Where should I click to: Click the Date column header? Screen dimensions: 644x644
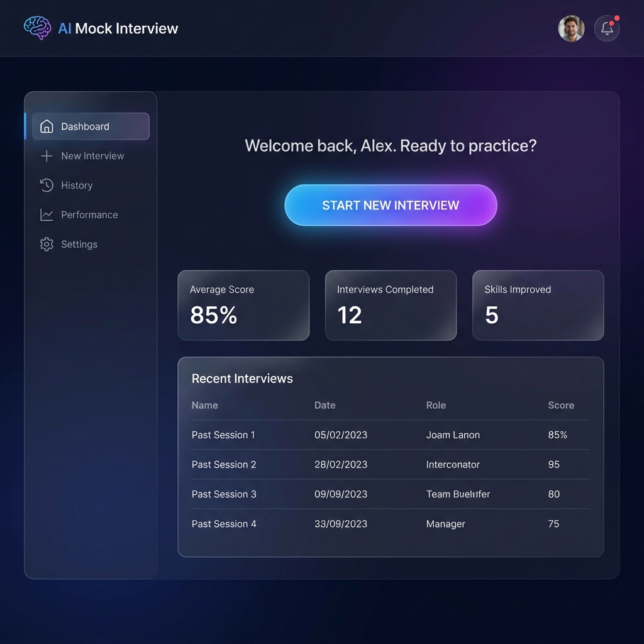tap(325, 405)
